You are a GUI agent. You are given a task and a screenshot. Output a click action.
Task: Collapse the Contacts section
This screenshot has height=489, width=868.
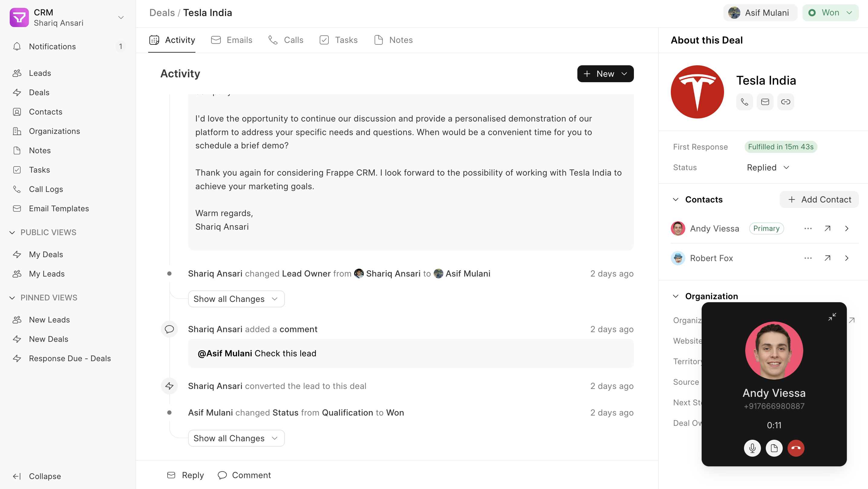click(675, 199)
